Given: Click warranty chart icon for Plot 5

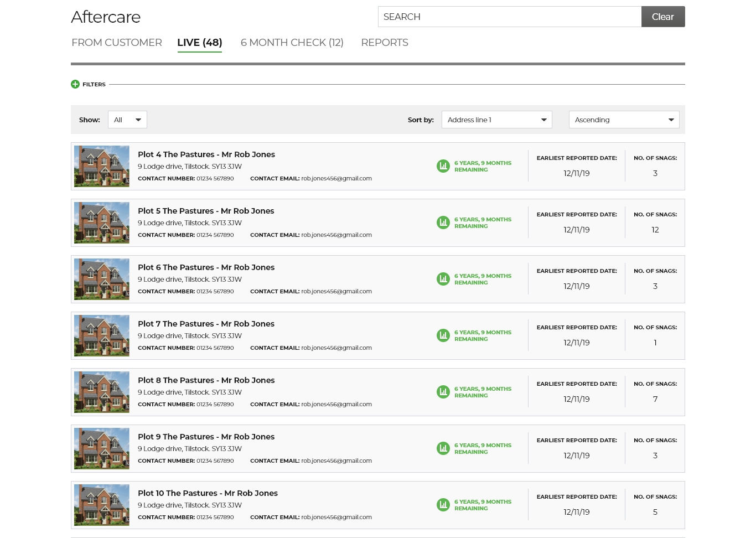Looking at the screenshot, I should 443,223.
